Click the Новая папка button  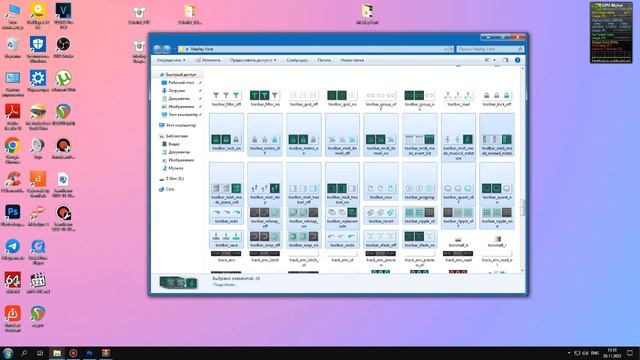click(x=352, y=60)
